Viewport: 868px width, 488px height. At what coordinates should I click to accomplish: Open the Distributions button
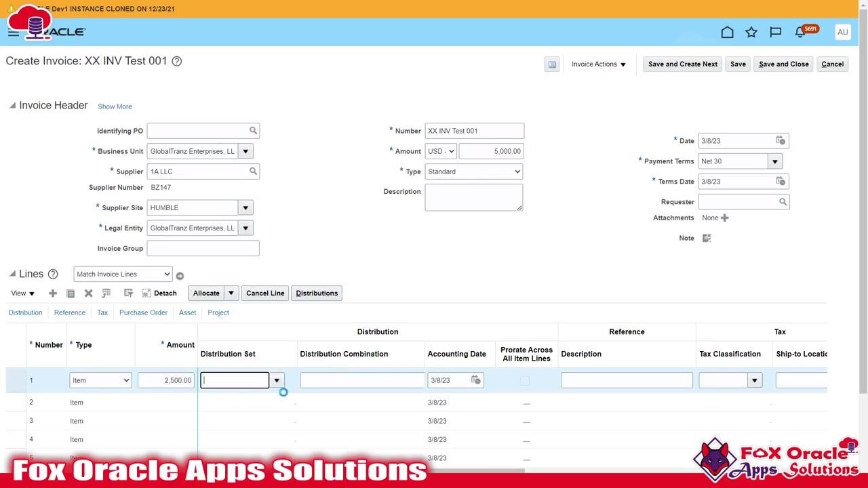(317, 293)
